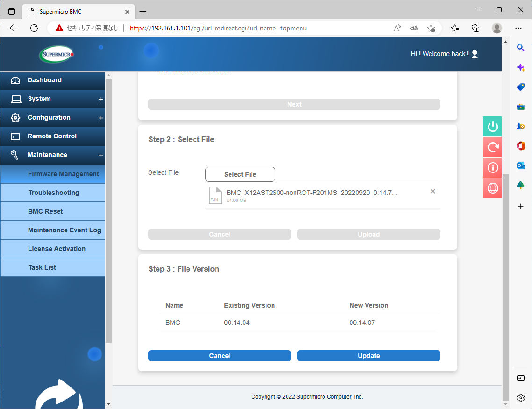Click the BIN file icon
Screen dimensions: 532x409
[x=215, y=195]
